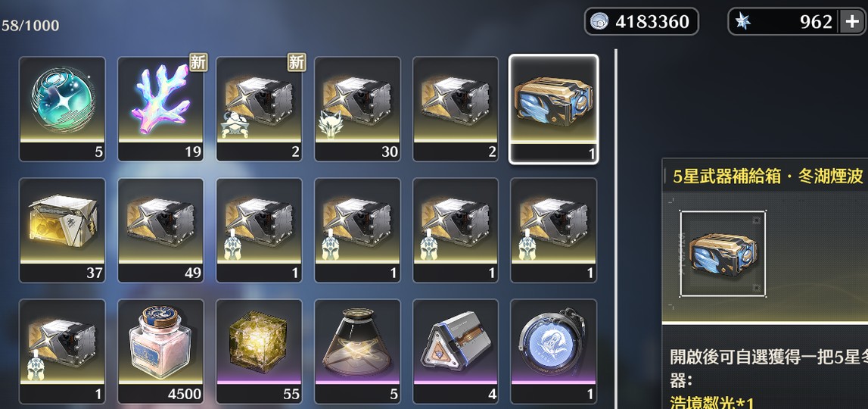Select the glowing yellow cube with count 55
This screenshot has width=868, height=409.
[x=259, y=351]
